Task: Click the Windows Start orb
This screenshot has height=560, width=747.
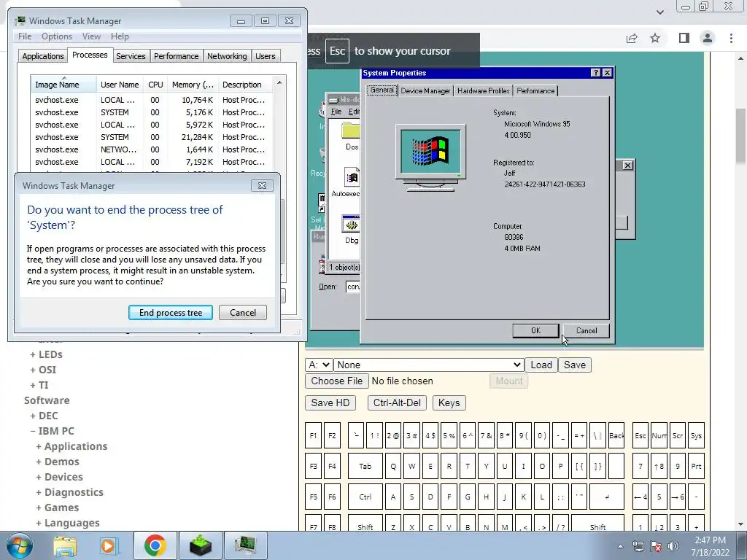Action: 19,545
